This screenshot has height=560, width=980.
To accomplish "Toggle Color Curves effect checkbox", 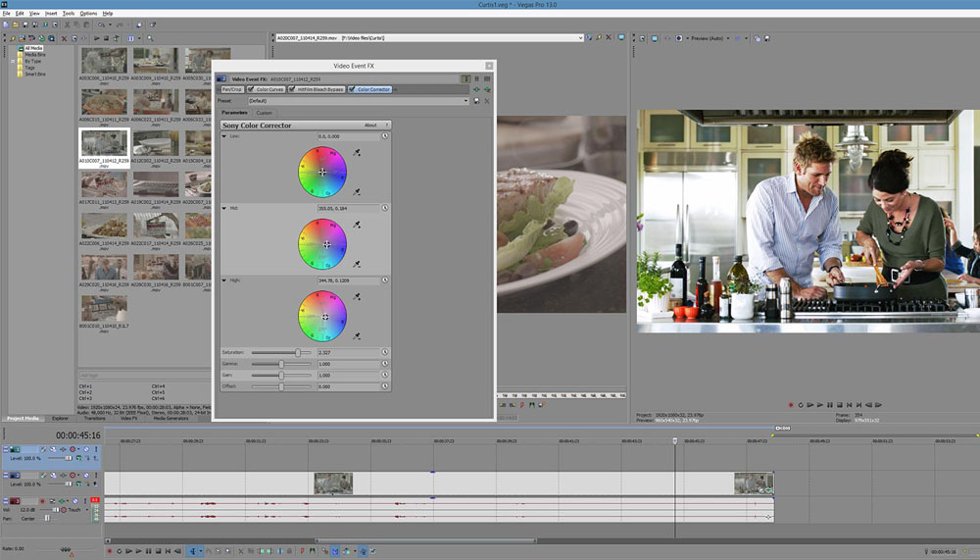I will pyautogui.click(x=251, y=89).
